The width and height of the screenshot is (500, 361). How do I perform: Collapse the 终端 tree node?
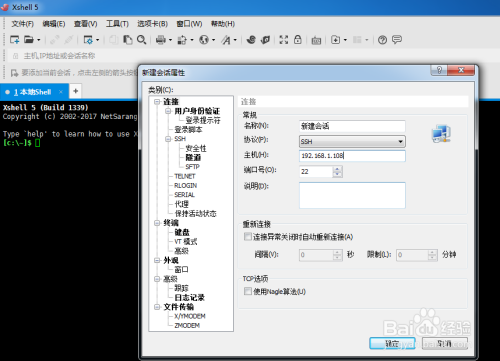tap(157, 223)
